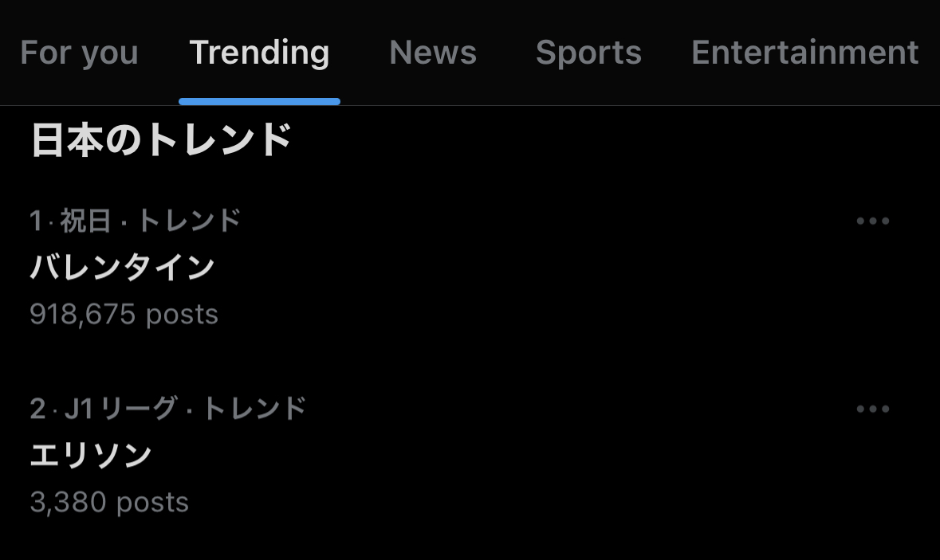Click the 日本のトレンド heading
The height and width of the screenshot is (560, 940).
coord(161,141)
